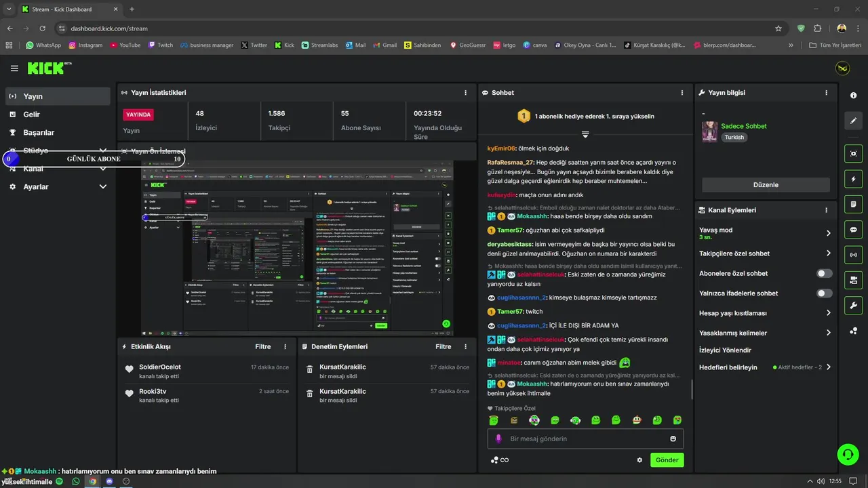This screenshot has width=868, height=488.
Task: Toggle the channel actions icon in the right rail
Action: 854,280
